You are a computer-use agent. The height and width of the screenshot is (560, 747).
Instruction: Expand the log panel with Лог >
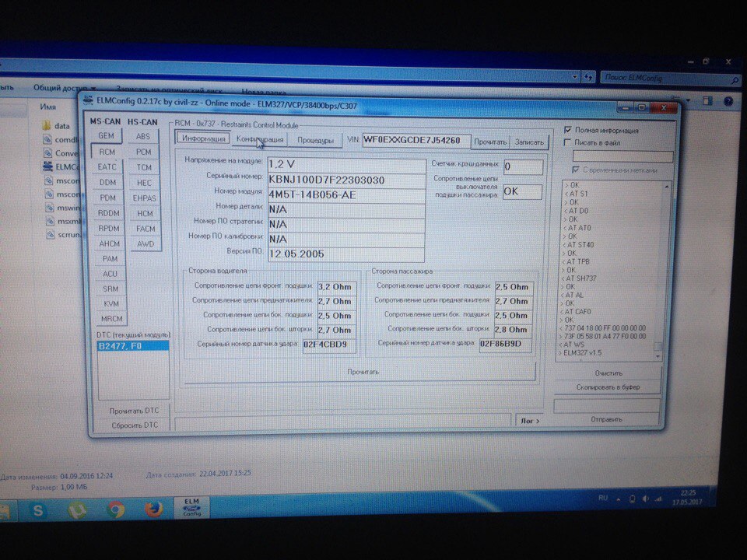tap(530, 421)
